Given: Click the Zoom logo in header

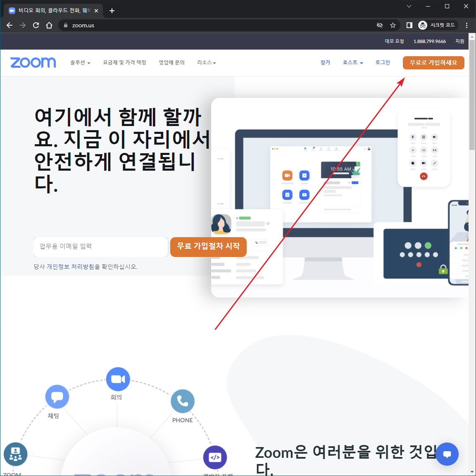Looking at the screenshot, I should [33, 62].
